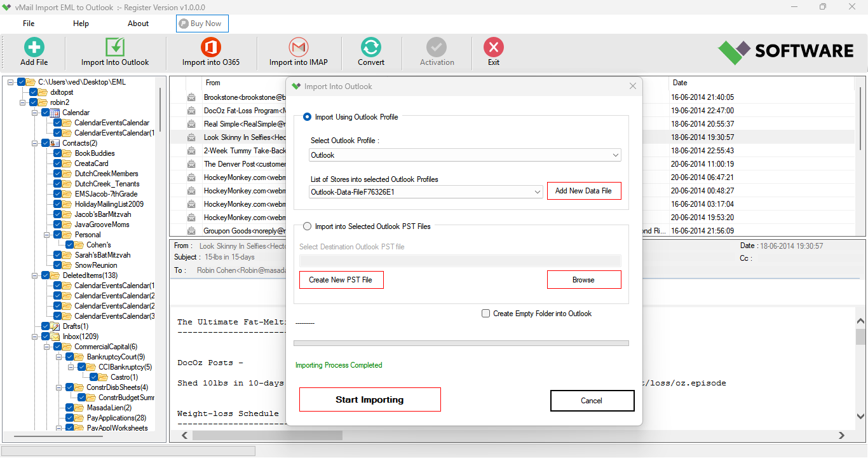Click envelope icon for 2-Week Tummy email
Image resolution: width=868 pixels, height=458 pixels.
tap(191, 151)
